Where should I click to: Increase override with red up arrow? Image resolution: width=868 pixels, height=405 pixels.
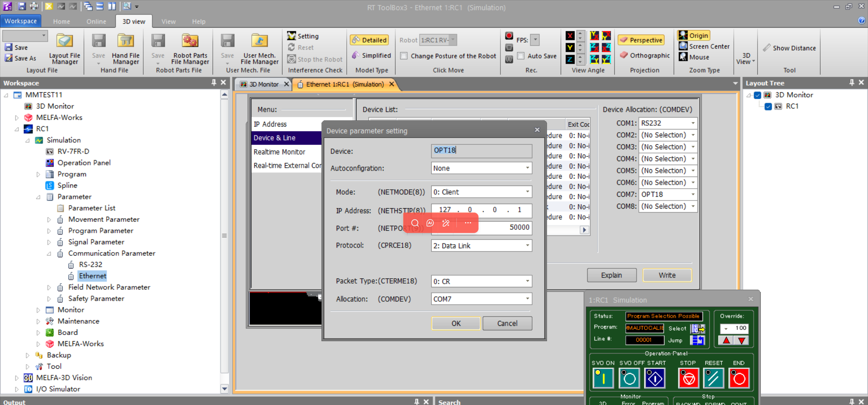(726, 340)
